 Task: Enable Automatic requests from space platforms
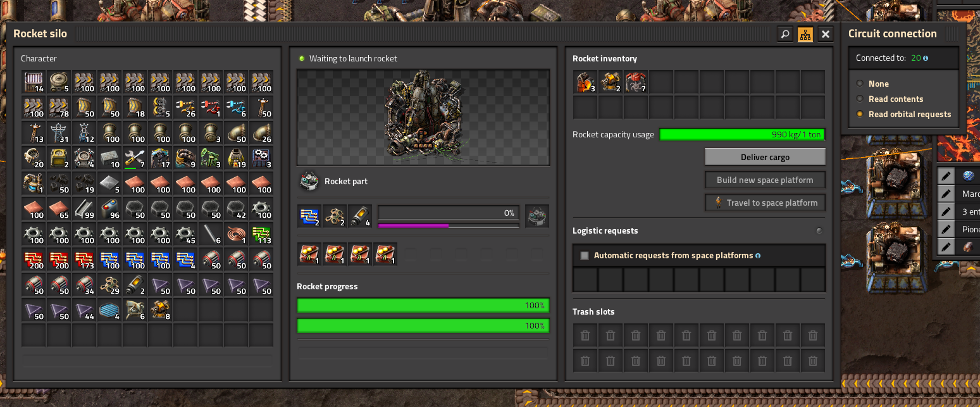[x=585, y=256]
